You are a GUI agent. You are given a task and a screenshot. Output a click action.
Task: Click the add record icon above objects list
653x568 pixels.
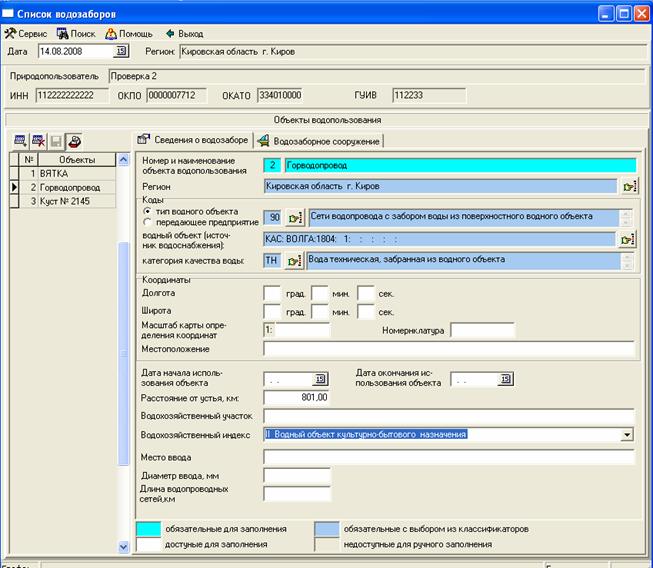(x=19, y=141)
